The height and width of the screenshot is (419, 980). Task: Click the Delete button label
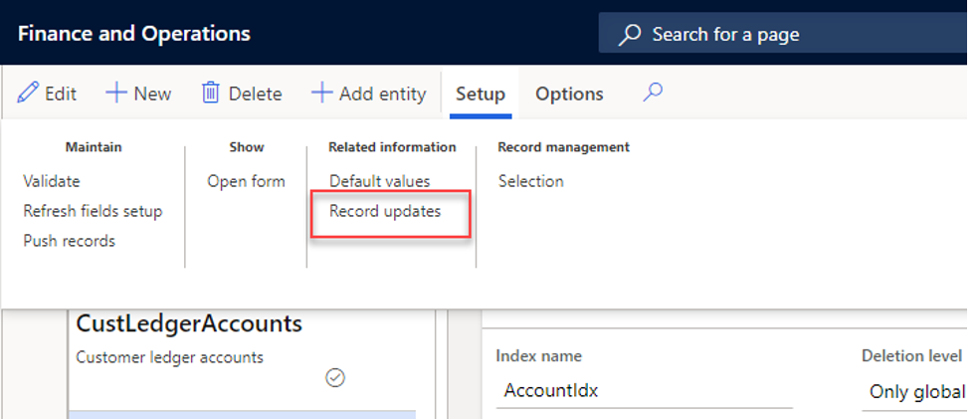(x=255, y=94)
